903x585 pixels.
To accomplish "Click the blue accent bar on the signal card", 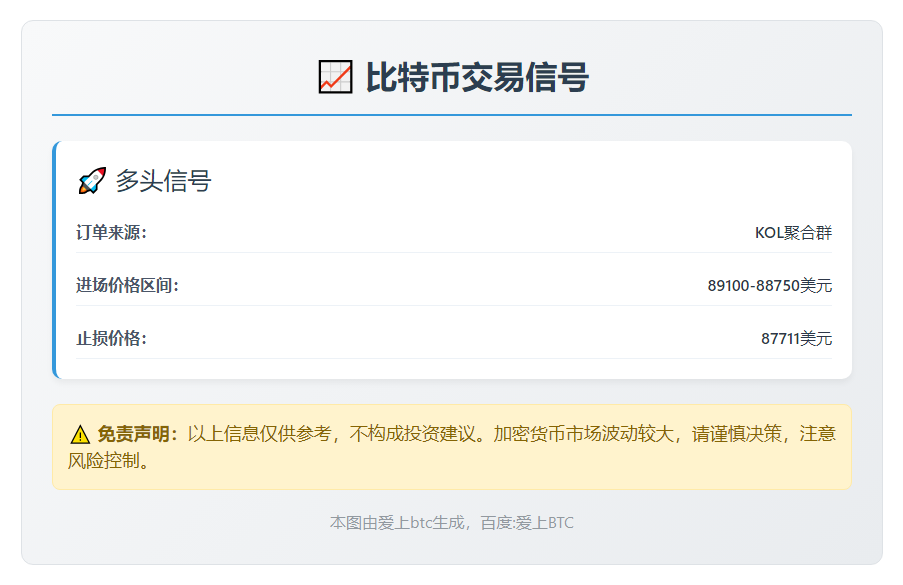I will (52, 260).
